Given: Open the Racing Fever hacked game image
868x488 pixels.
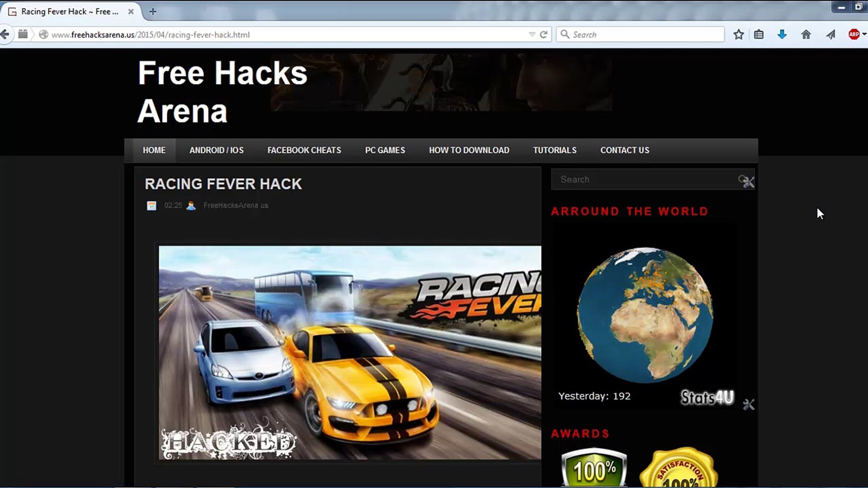Looking at the screenshot, I should 350,353.
